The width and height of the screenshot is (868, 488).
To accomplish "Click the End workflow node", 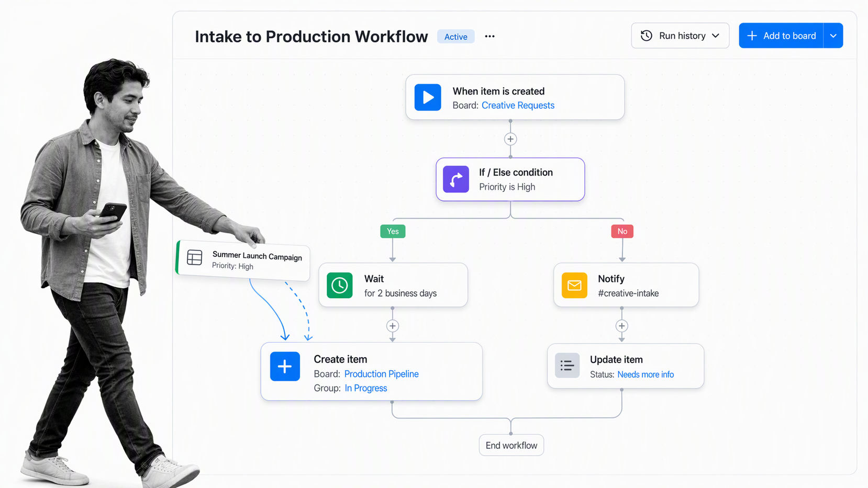I will [511, 445].
